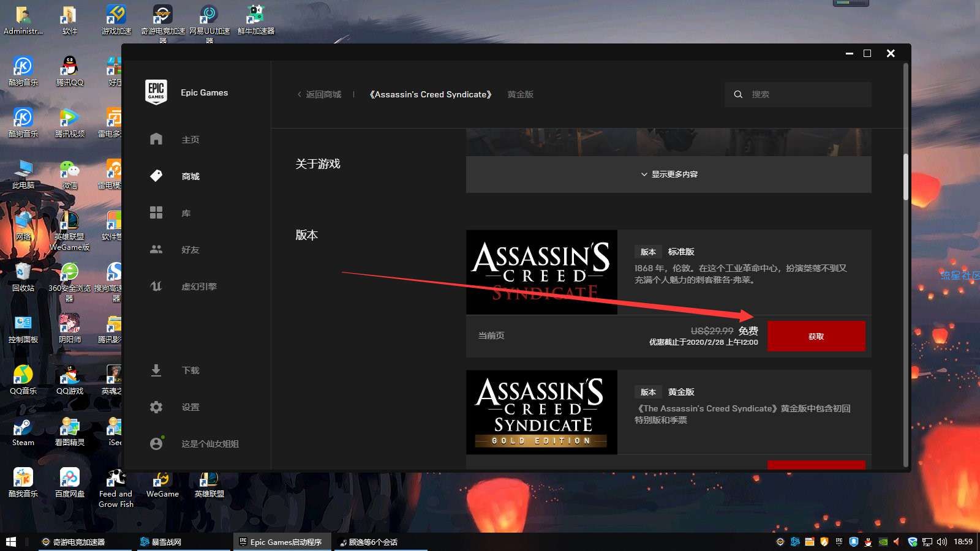Click the 标准版 edition title
The width and height of the screenshot is (980, 551).
click(681, 252)
